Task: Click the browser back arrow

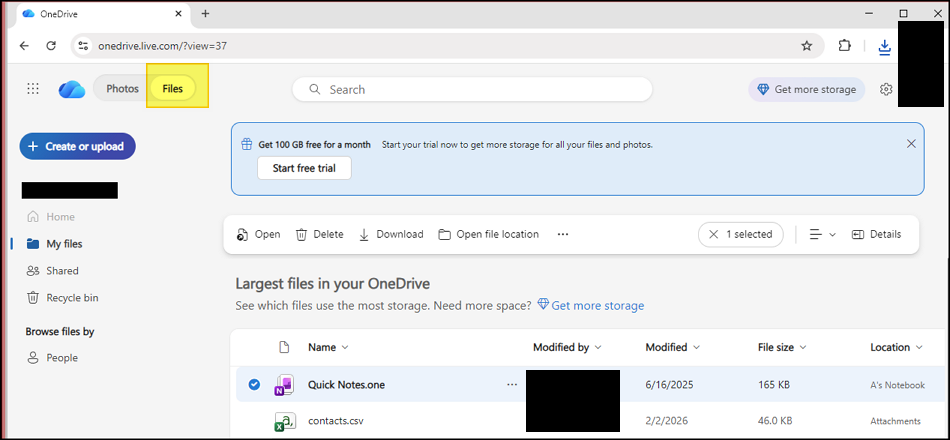Action: [x=24, y=45]
